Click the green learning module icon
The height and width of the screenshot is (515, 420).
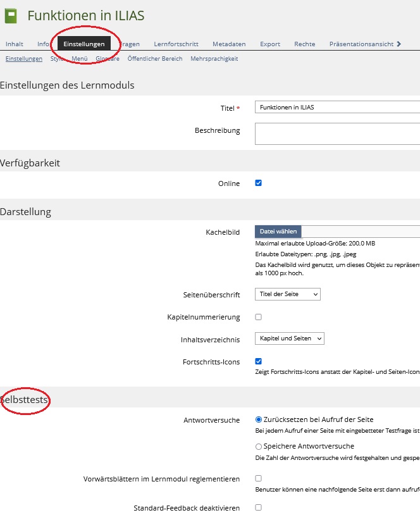[11, 16]
